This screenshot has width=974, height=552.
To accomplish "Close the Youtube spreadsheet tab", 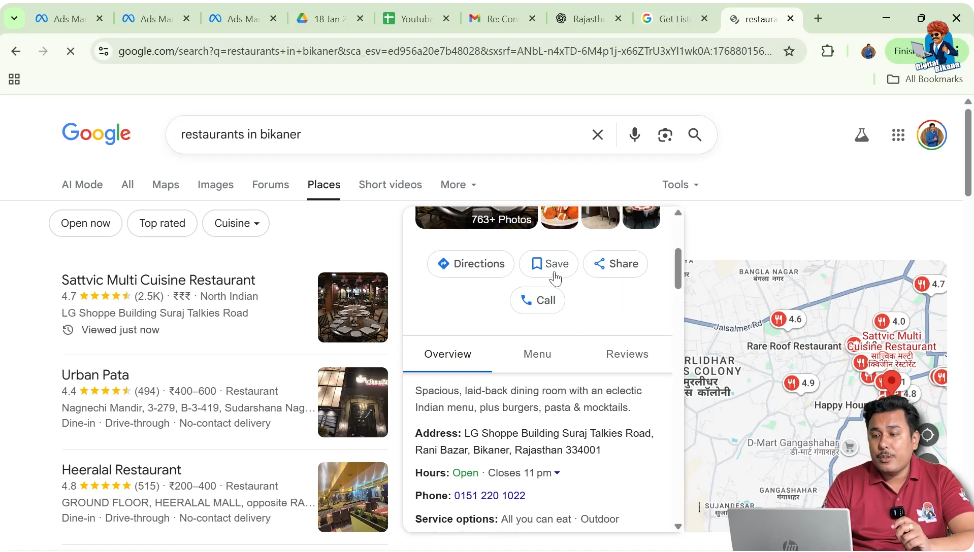I will pyautogui.click(x=446, y=19).
